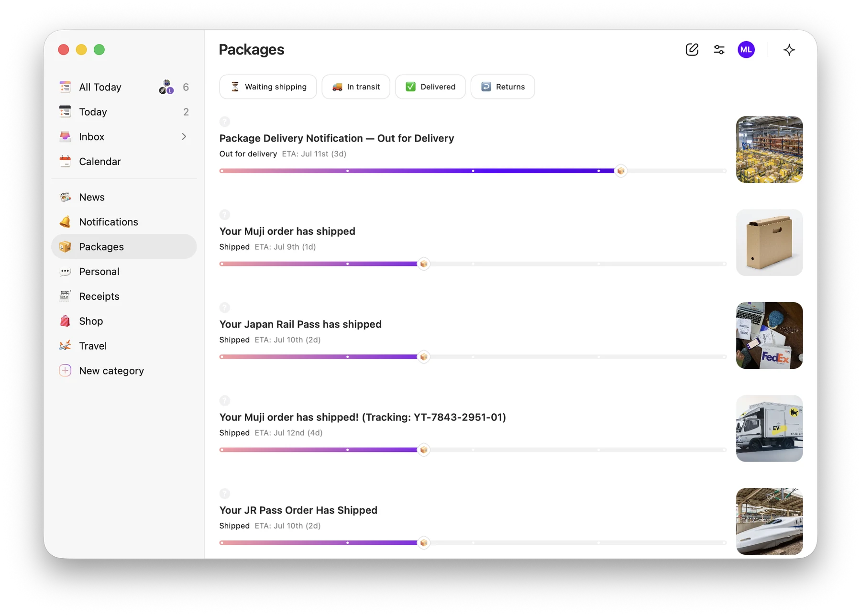The width and height of the screenshot is (861, 616).
Task: Open Your JR Pass Order Has Shipped
Action: pos(298,510)
